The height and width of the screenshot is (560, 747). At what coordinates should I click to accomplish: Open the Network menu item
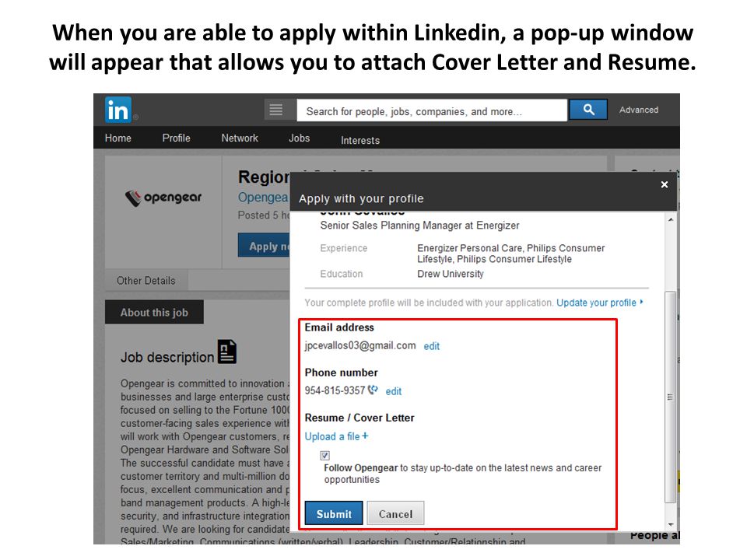240,138
